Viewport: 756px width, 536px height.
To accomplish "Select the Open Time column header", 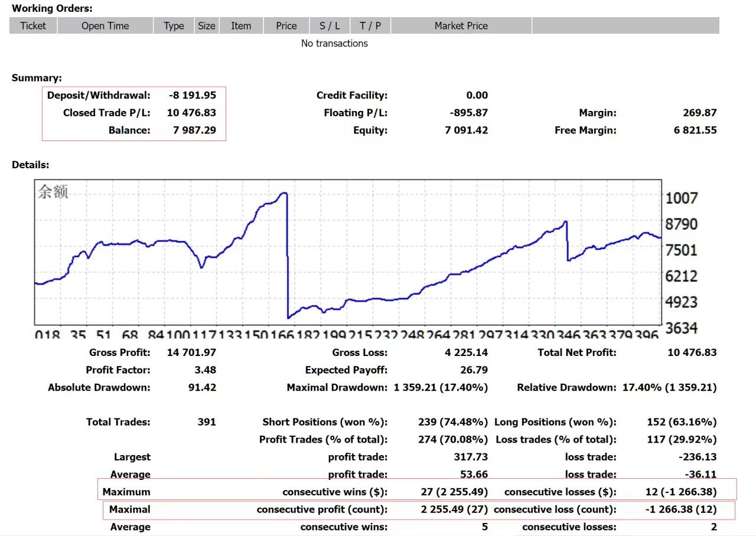I will coord(105,26).
